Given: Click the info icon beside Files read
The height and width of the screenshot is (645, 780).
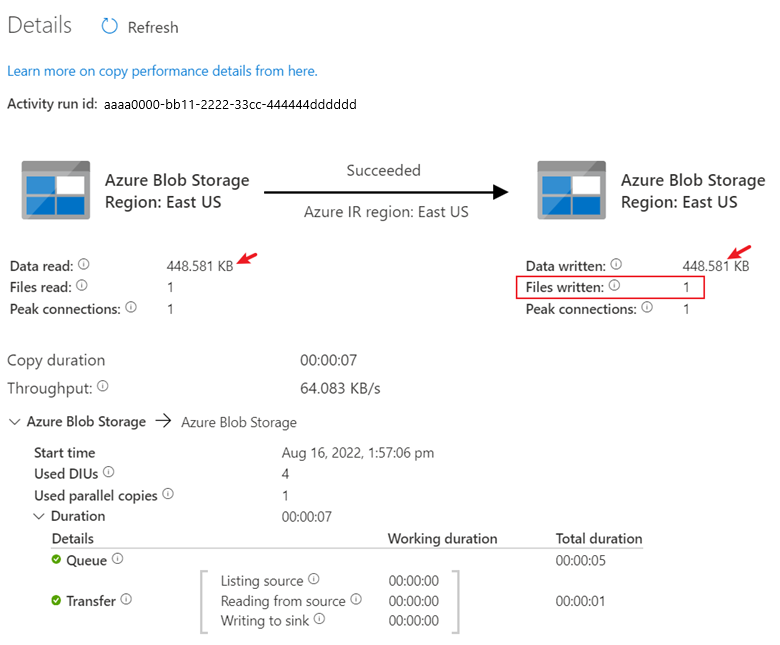Looking at the screenshot, I should click(82, 285).
